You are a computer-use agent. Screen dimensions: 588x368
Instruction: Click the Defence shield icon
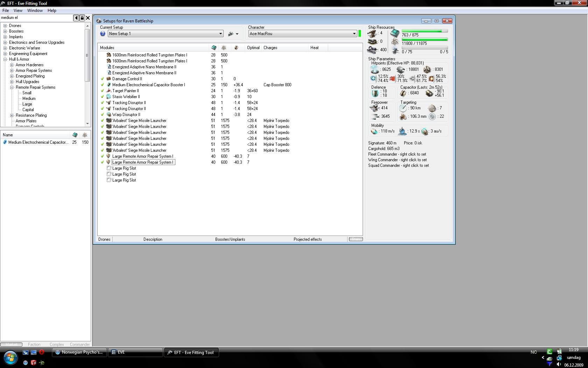(x=375, y=93)
